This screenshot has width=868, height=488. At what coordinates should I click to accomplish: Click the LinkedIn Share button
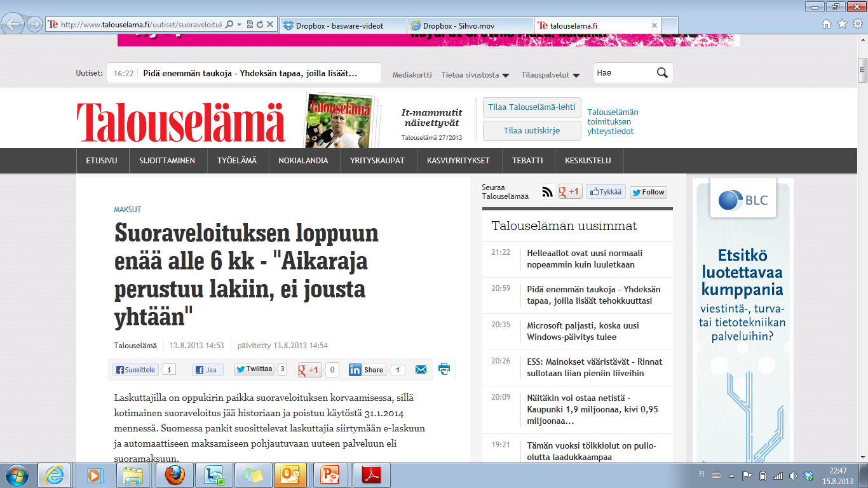click(367, 370)
